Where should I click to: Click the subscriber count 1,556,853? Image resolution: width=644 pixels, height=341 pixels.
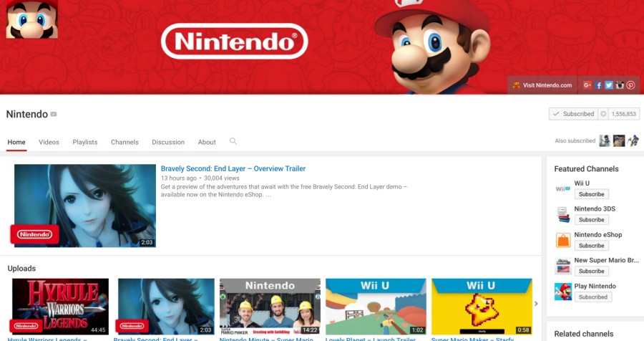(623, 114)
